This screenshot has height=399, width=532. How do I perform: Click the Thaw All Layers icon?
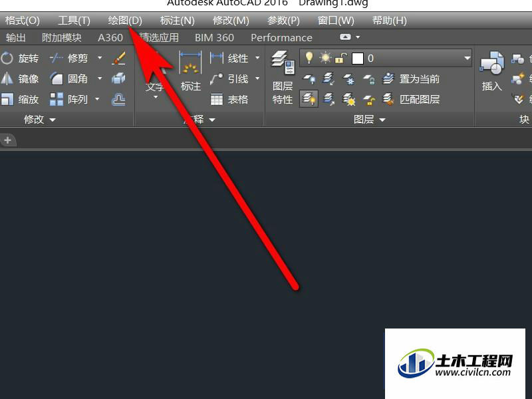(x=348, y=99)
